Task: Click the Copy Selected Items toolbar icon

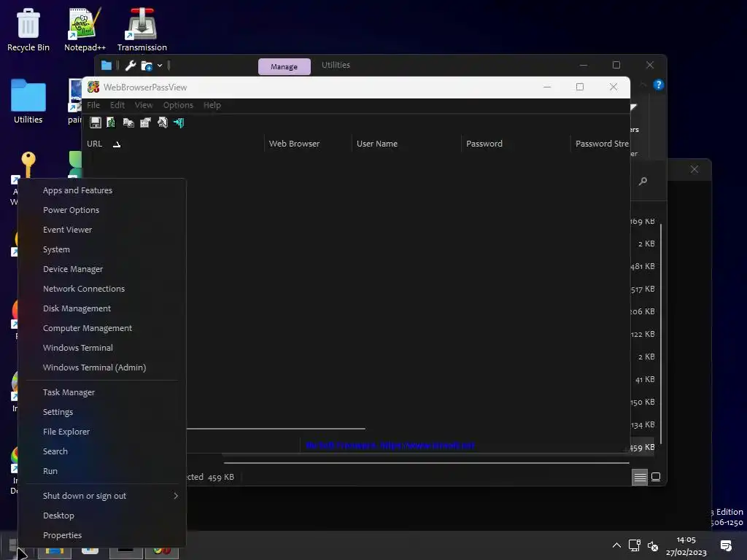Action: click(128, 122)
